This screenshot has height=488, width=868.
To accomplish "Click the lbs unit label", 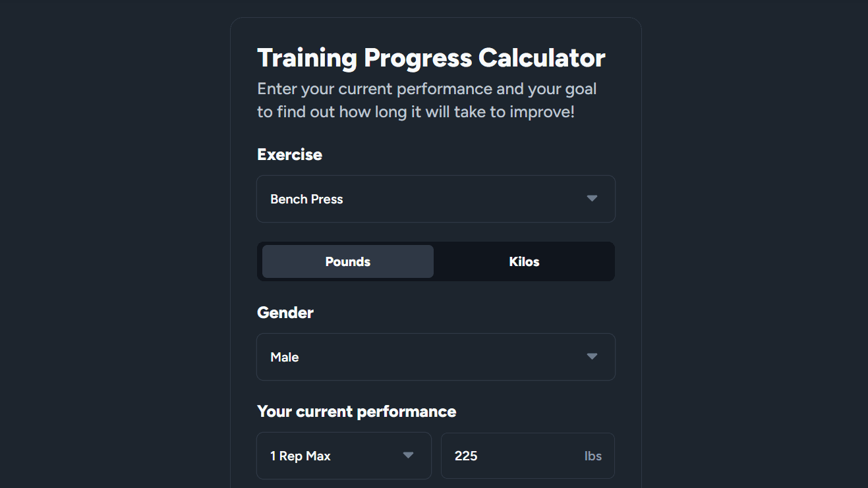I will (593, 455).
